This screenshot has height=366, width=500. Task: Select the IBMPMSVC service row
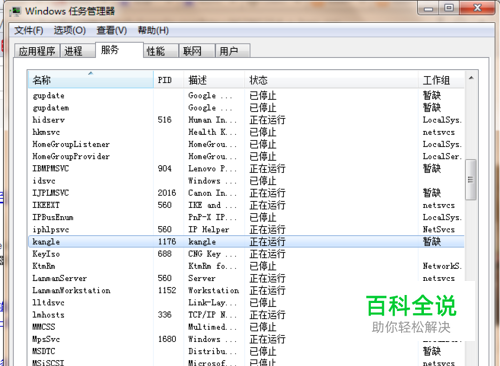(246, 169)
